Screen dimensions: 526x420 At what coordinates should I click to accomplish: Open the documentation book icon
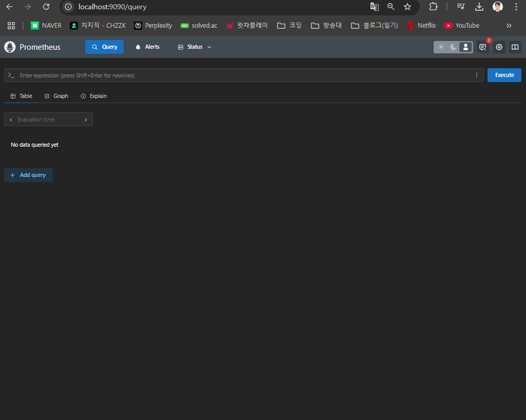(515, 47)
